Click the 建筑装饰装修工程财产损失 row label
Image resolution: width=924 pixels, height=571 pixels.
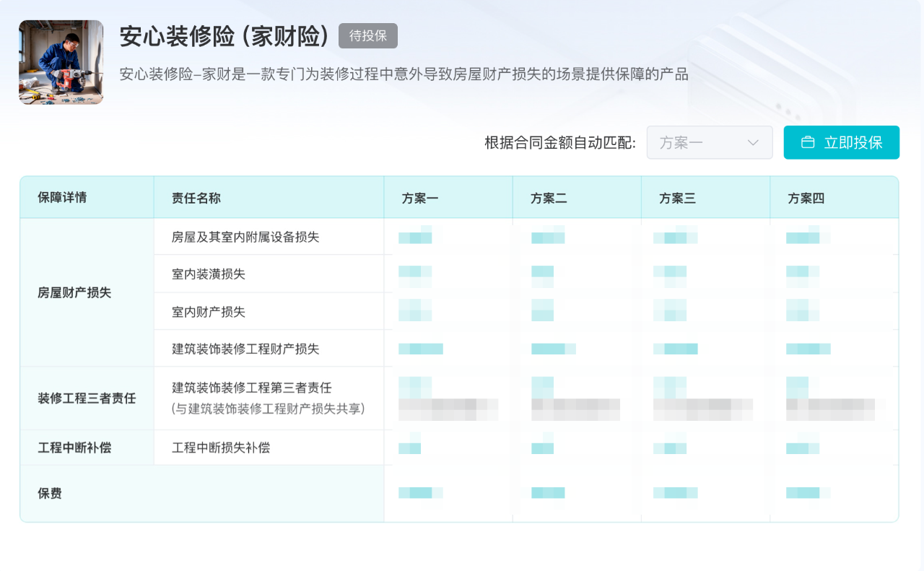(245, 349)
